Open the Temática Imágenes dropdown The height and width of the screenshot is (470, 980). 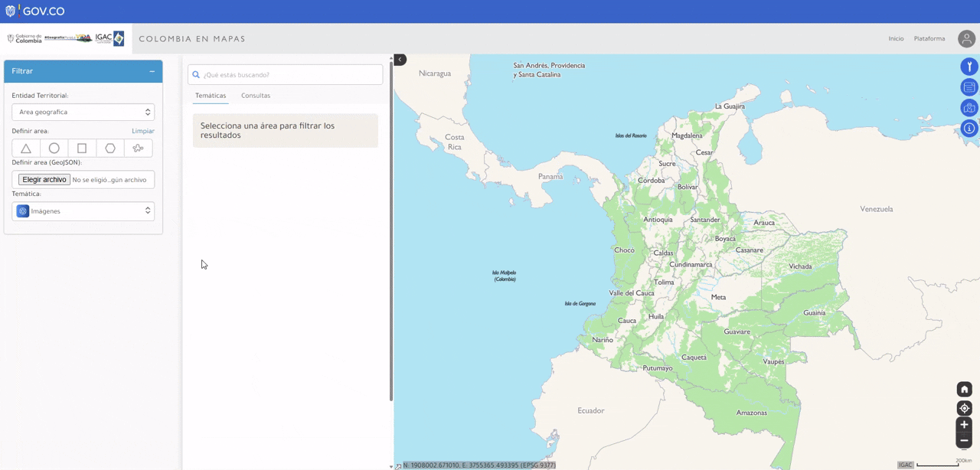click(x=83, y=211)
